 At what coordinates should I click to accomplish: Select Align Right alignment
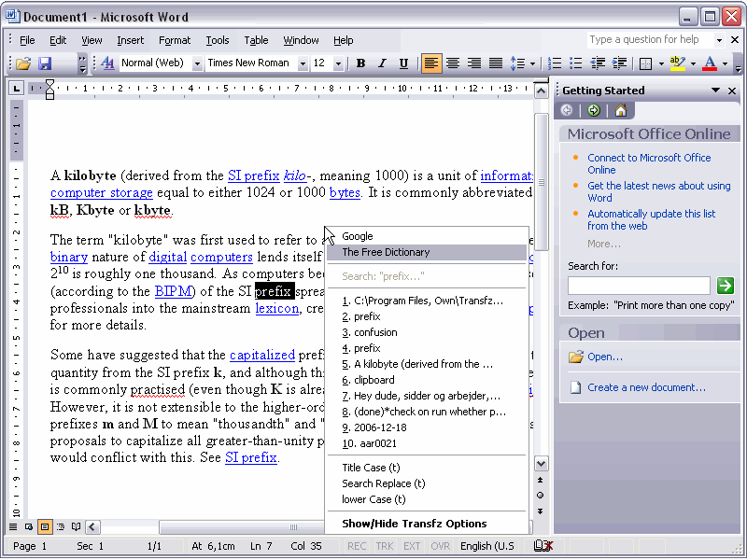click(474, 63)
